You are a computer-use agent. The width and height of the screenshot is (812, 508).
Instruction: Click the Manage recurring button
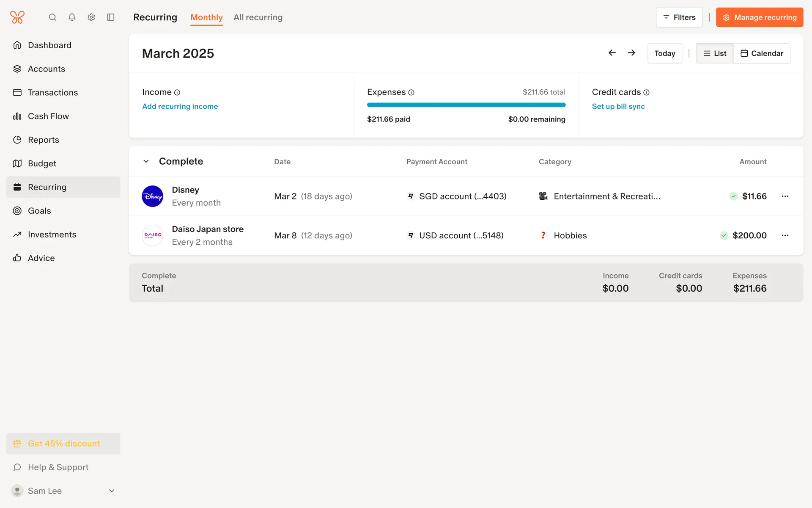click(760, 17)
